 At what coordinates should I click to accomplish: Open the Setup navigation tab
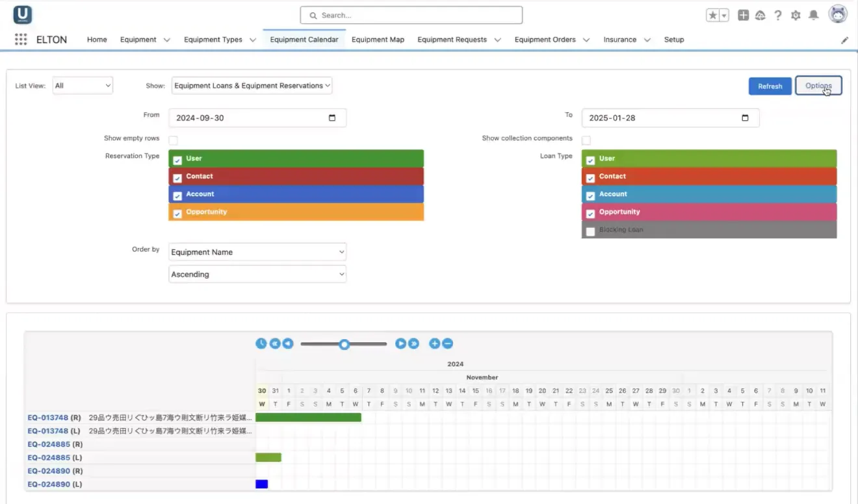coord(674,40)
